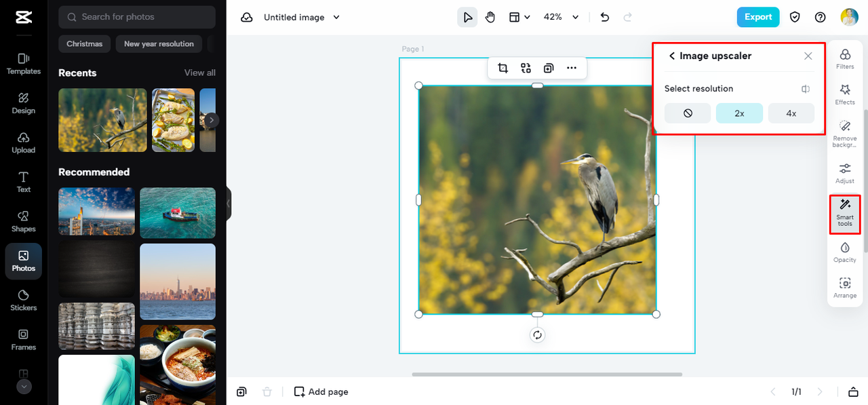Screen dimensions: 868x405
Task: Click Add page button
Action: 321,391
